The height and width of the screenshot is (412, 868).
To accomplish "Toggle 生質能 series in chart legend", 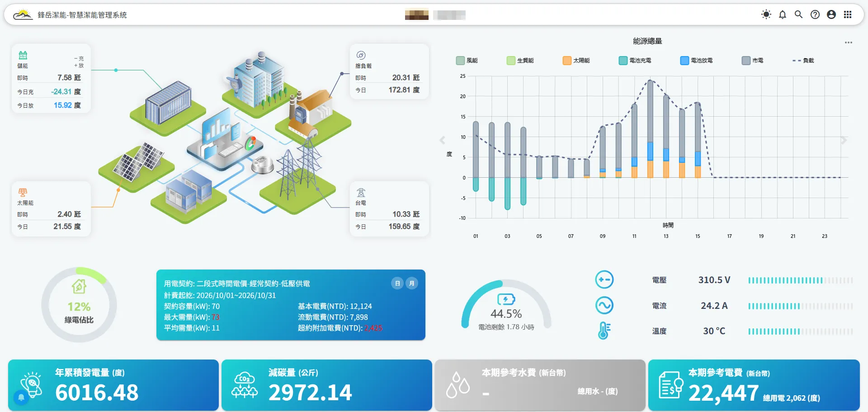I will click(520, 61).
